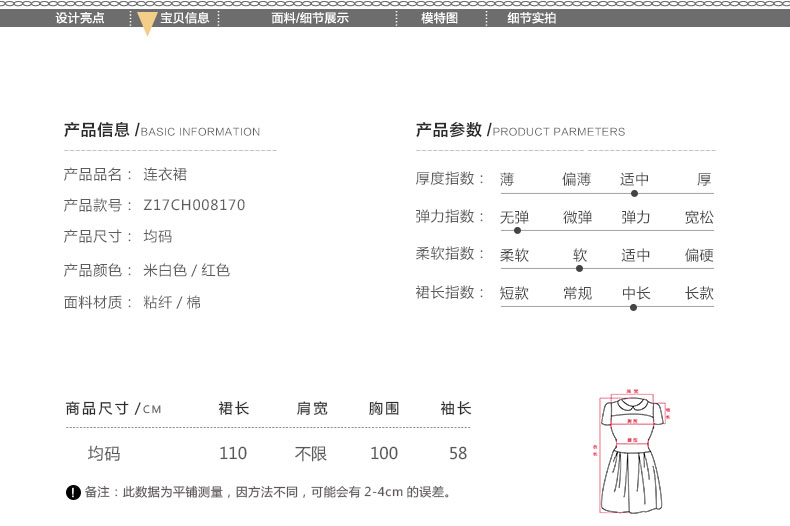Screen dimensions: 790x526
Task: Click the black exclamation icon beside 备注
Action: coord(73,492)
